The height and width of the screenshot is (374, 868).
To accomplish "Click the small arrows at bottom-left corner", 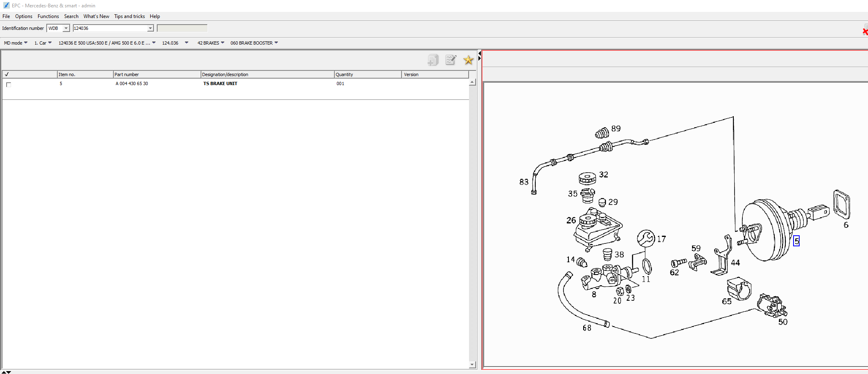I will [6, 372].
